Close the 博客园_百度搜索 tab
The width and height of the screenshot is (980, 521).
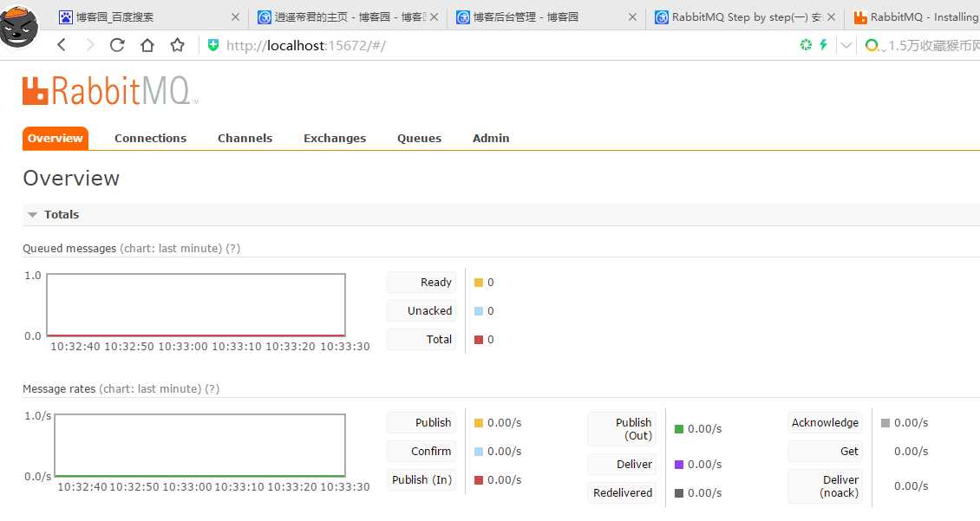click(x=236, y=16)
